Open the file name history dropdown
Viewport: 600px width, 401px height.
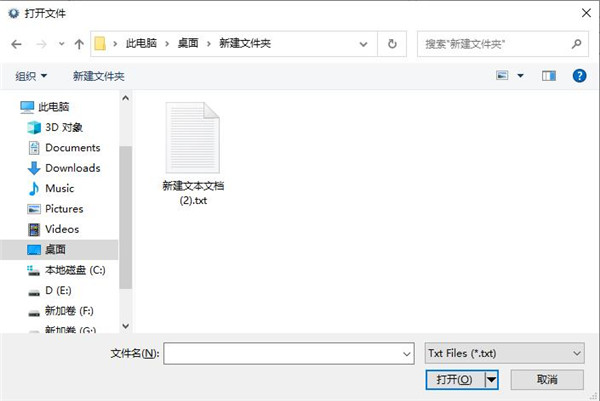tap(407, 354)
